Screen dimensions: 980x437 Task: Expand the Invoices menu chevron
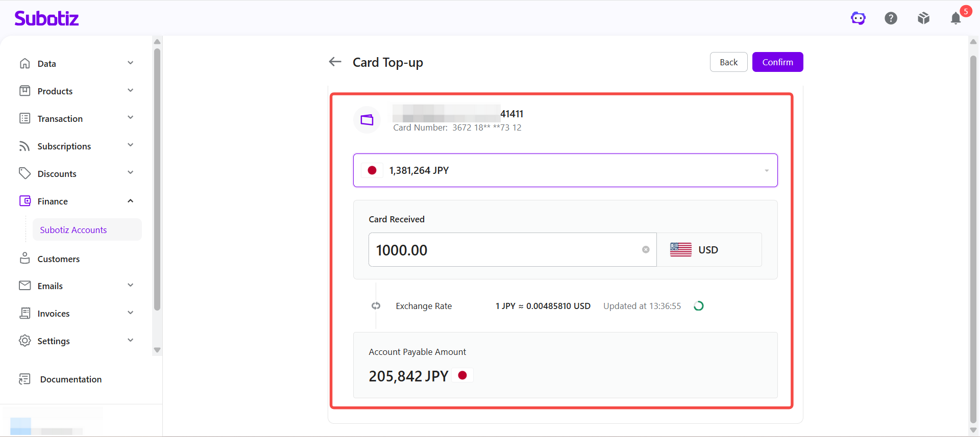[x=131, y=313]
